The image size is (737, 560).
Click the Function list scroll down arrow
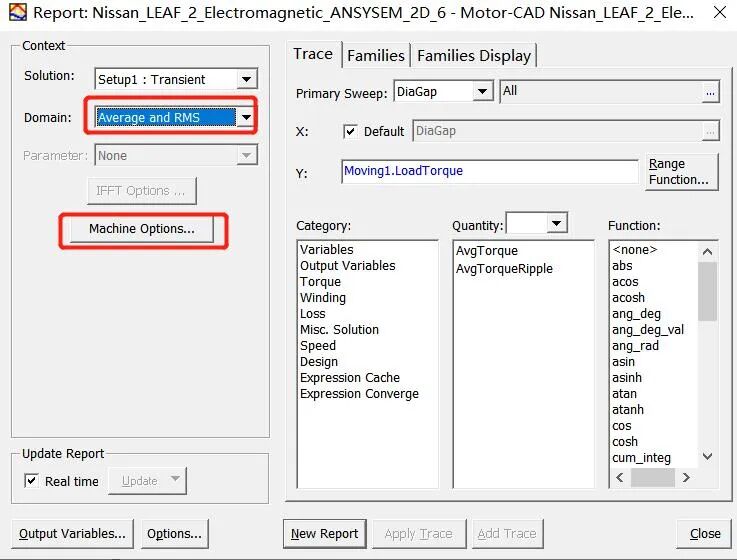pos(707,456)
